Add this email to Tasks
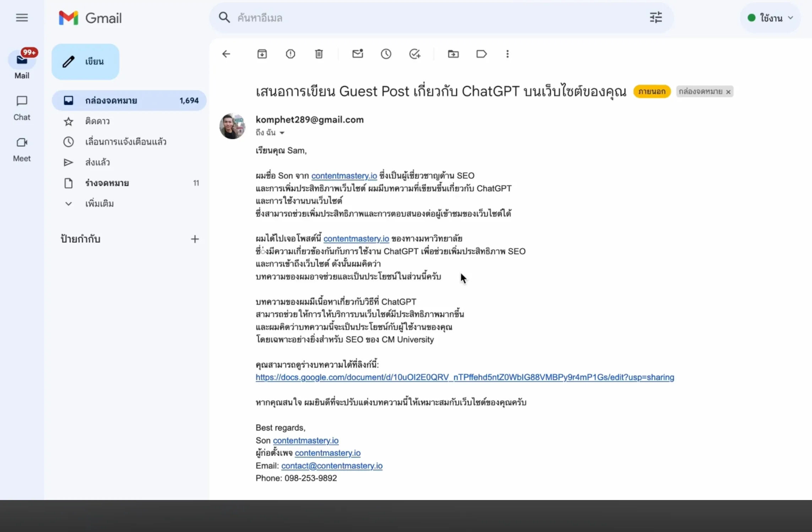 415,54
